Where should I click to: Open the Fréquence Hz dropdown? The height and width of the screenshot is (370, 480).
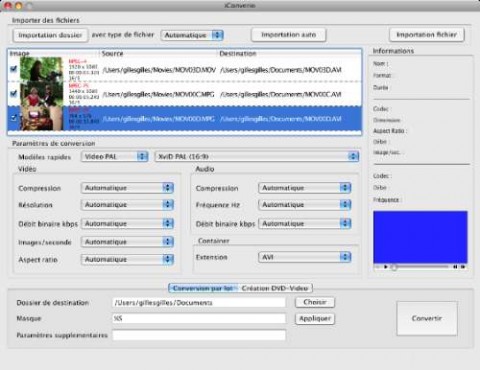point(304,204)
